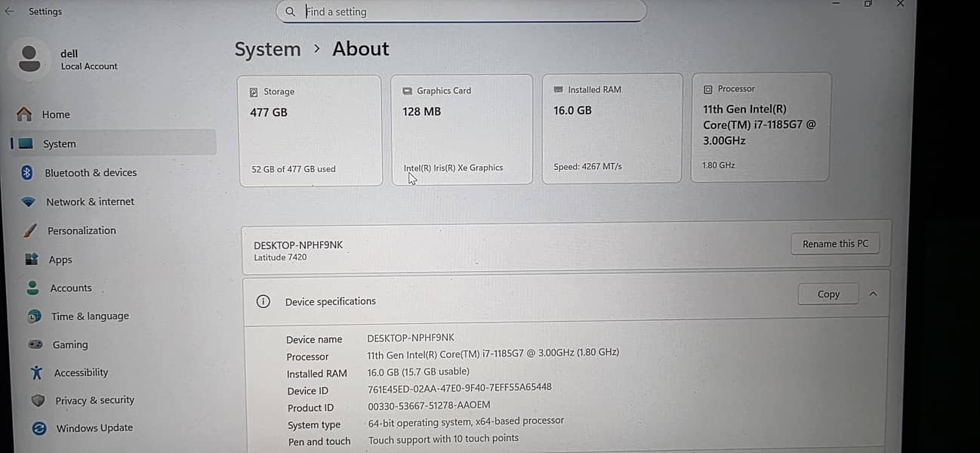Screen dimensions: 980x453
Task: Select the Gaming controller icon
Action: click(35, 344)
